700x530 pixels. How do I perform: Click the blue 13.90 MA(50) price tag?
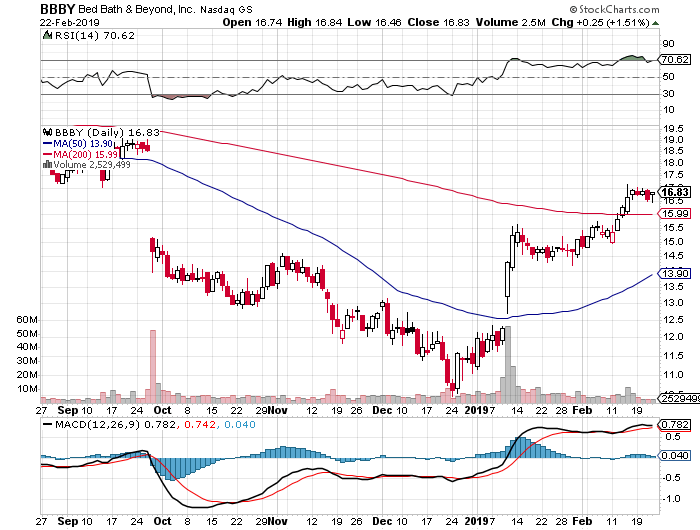coord(675,273)
